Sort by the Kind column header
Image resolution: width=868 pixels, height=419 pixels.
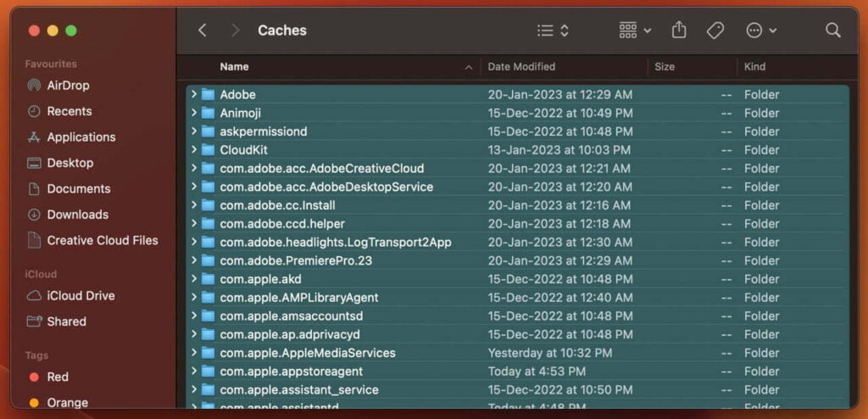(754, 66)
